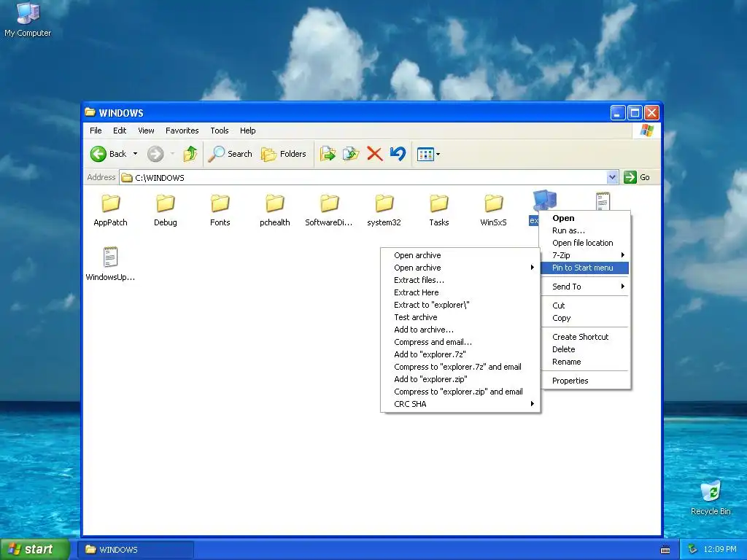The height and width of the screenshot is (560, 747).
Task: Select the WinSxS folder icon
Action: click(494, 203)
